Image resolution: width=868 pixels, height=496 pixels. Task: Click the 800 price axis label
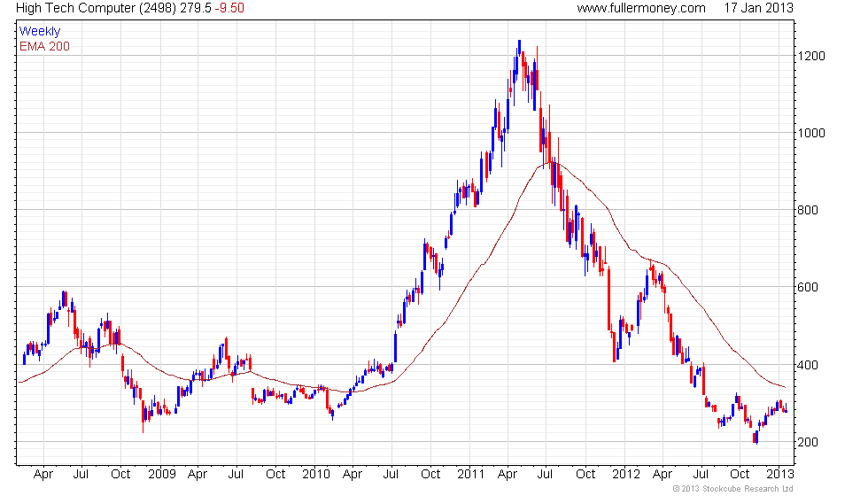[808, 211]
